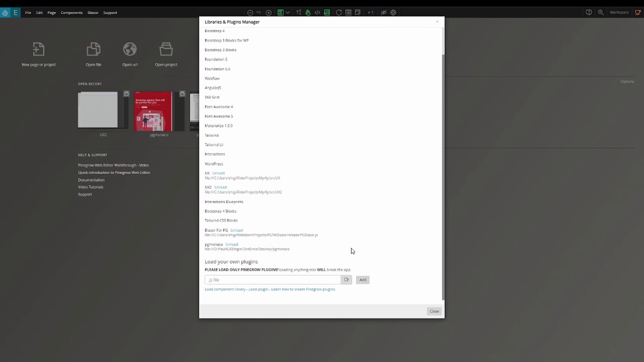Open the Workspace menu

pos(619,13)
